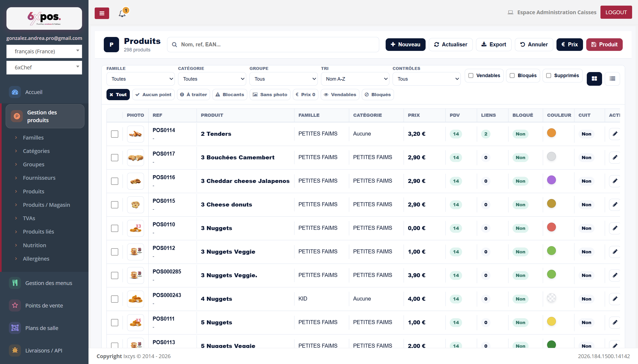This screenshot has width=638, height=364.
Task: Toggle the hamburger sidebar menu button
Action: [x=102, y=13]
